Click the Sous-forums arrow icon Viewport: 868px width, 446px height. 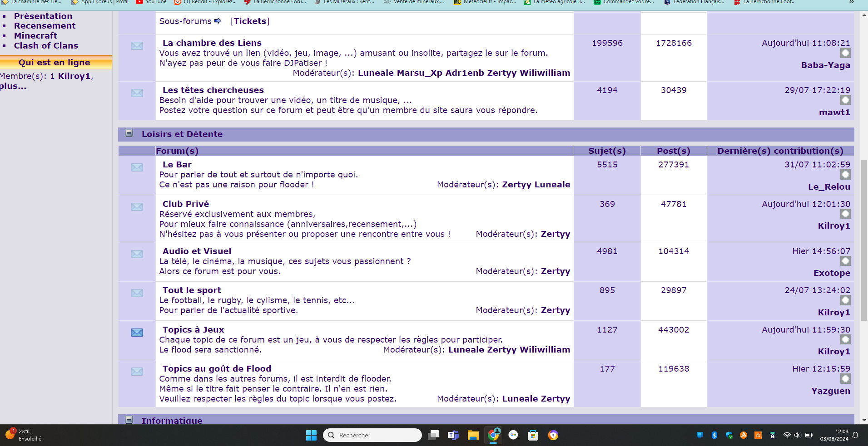[218, 21]
